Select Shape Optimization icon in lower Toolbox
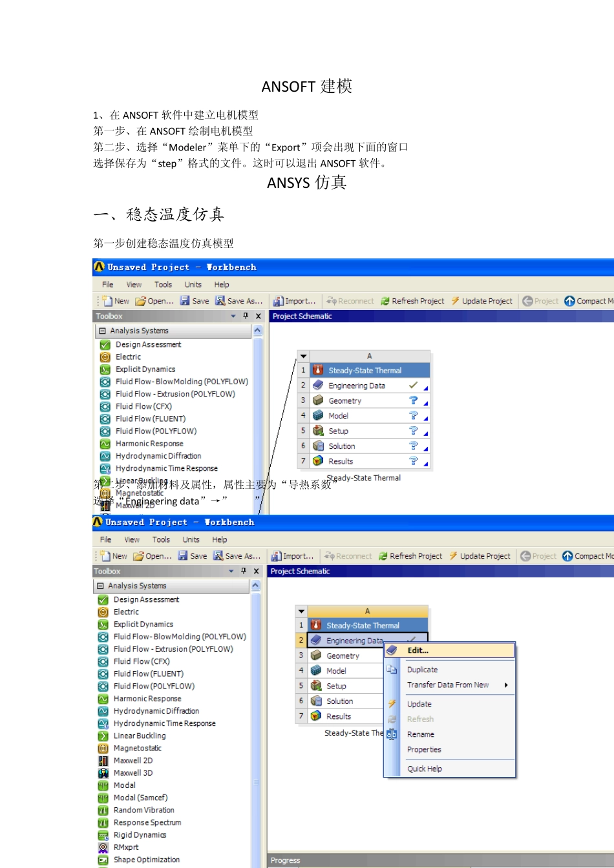Image resolution: width=614 pixels, height=868 pixels. pos(103,860)
